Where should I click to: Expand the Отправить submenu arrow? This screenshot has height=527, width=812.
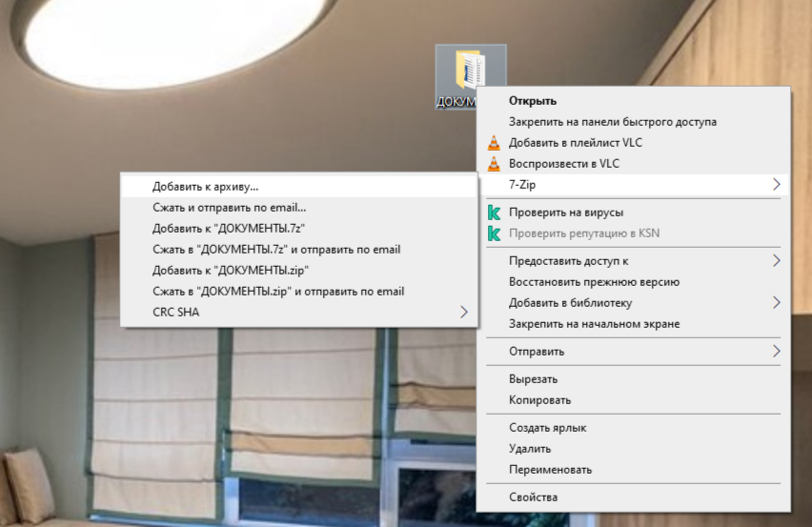776,352
